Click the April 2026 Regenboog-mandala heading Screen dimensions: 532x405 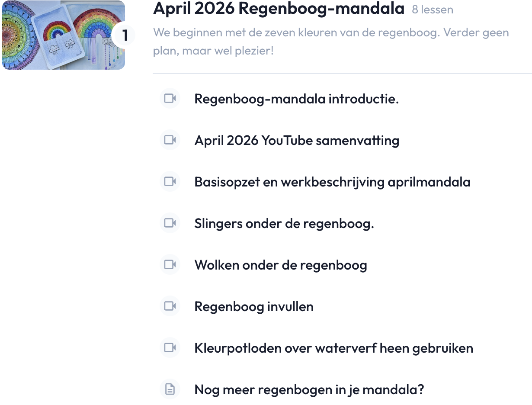[x=279, y=9]
